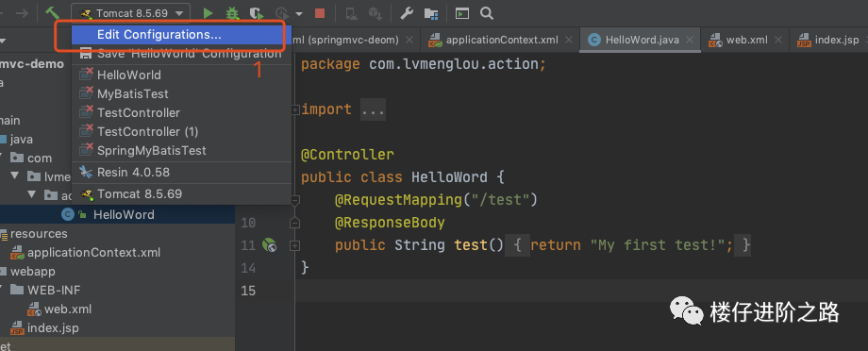Select HelloWorld run configuration from list
The width and height of the screenshot is (868, 351).
point(181,75)
